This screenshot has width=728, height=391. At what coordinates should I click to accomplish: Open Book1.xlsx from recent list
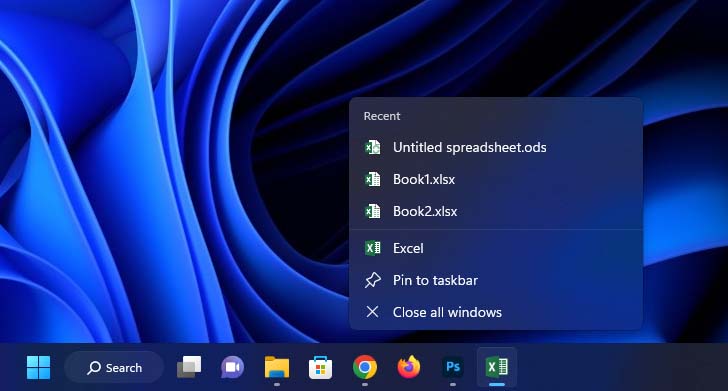[496, 179]
